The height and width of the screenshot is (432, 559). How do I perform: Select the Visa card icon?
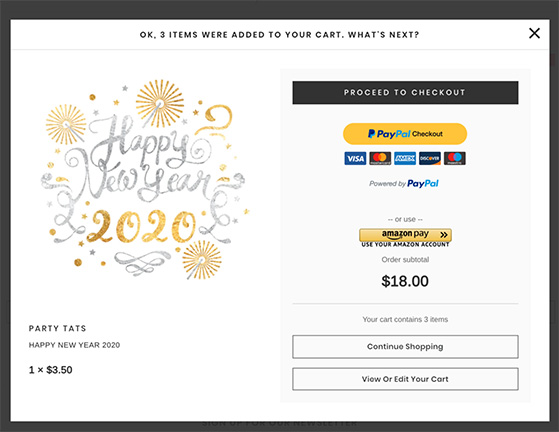[x=355, y=158]
